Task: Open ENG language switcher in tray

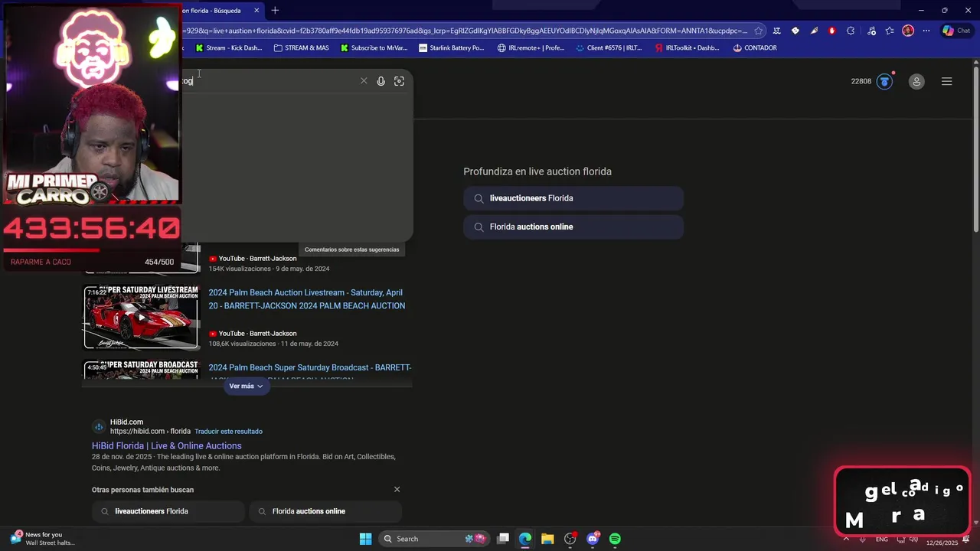Action: tap(882, 540)
